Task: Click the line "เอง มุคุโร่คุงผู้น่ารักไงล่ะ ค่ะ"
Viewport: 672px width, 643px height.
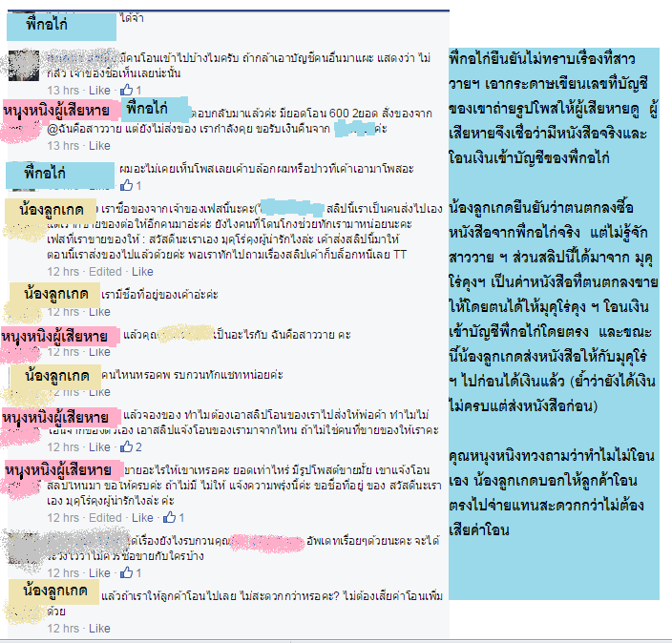Action: (x=111, y=500)
